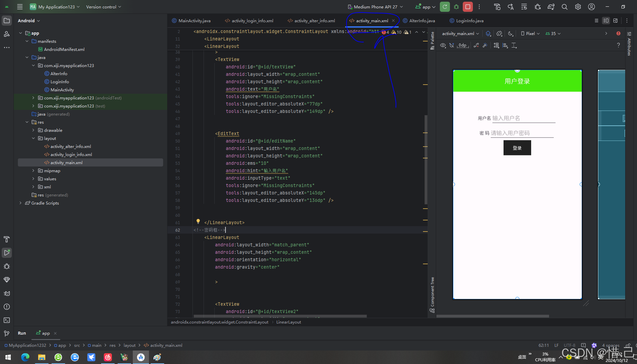Switch editor to Split view
The height and width of the screenshot is (364, 637).
coord(606,21)
